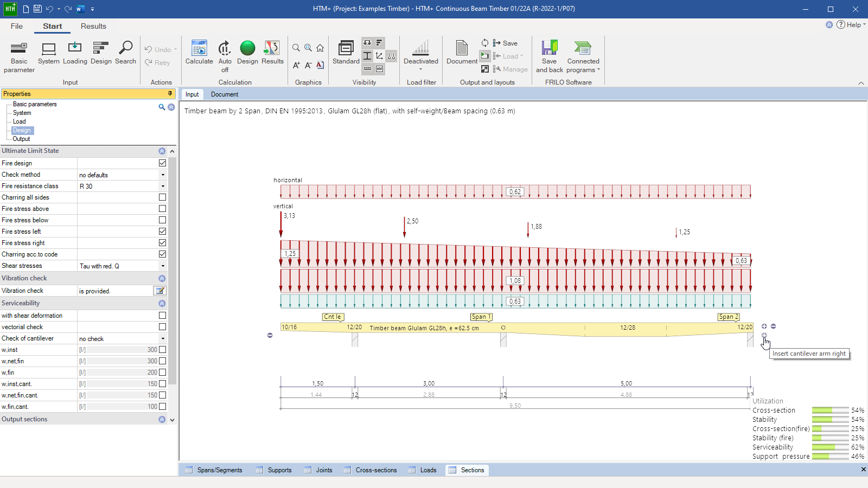
Task: Increase graphics font size with A+
Action: point(296,65)
